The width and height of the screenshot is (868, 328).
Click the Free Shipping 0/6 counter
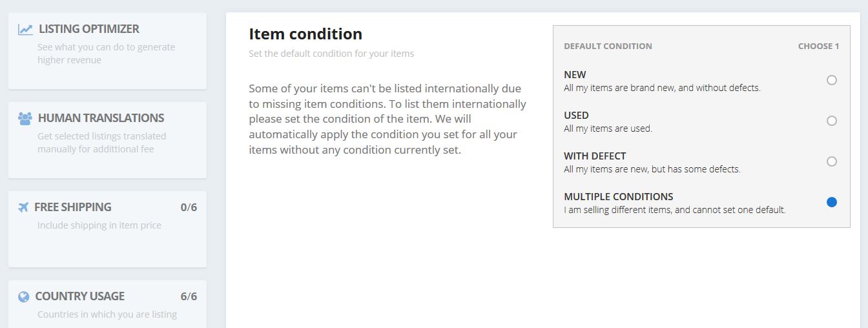tap(189, 207)
